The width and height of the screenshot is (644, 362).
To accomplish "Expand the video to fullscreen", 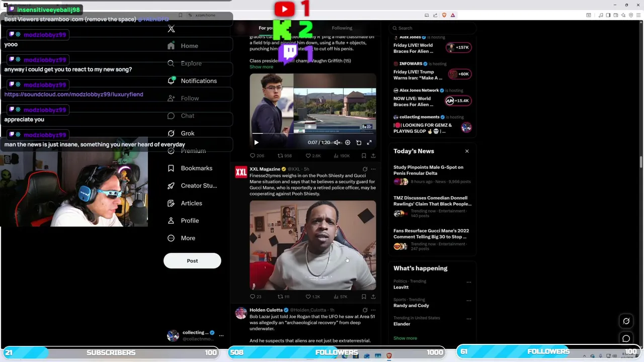I will [369, 142].
